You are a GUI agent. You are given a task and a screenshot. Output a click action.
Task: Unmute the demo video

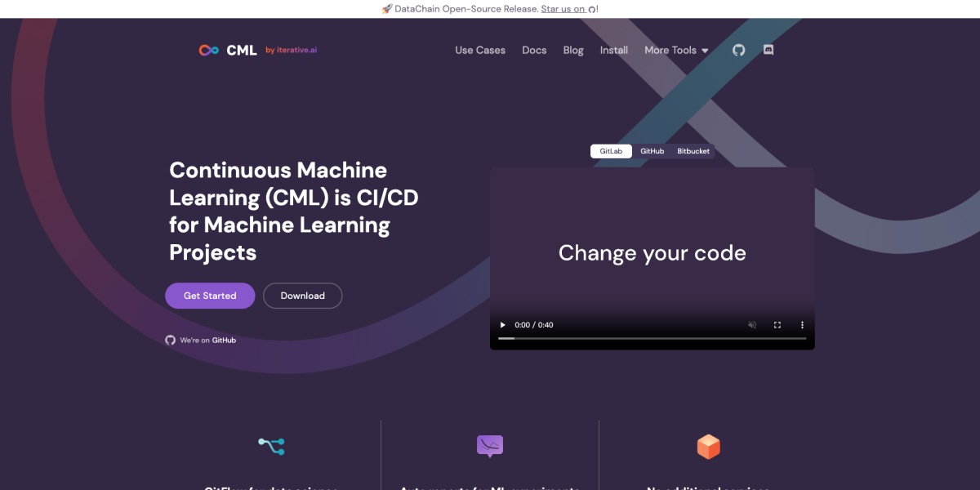751,324
